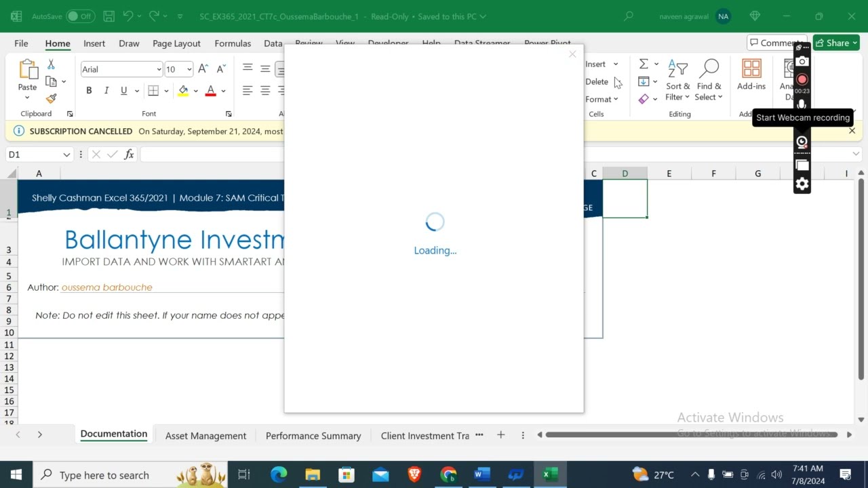Click the Select All corner triangle
The width and height of the screenshot is (868, 488).
pyautogui.click(x=12, y=174)
